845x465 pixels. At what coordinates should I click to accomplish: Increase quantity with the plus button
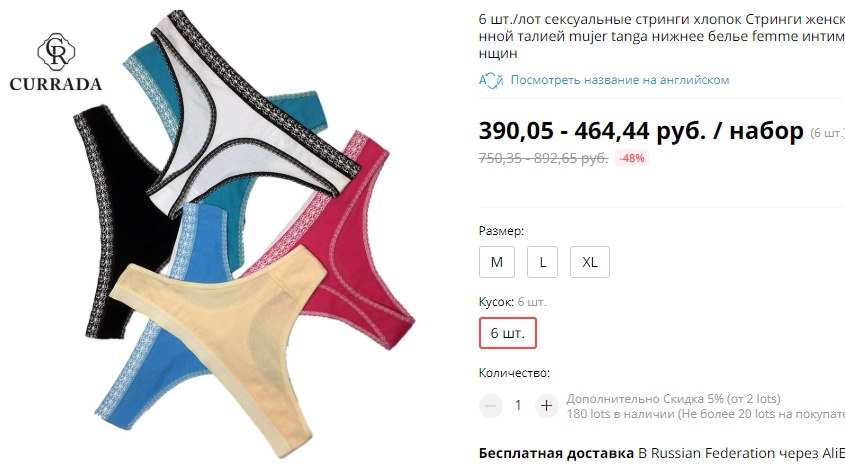point(546,405)
